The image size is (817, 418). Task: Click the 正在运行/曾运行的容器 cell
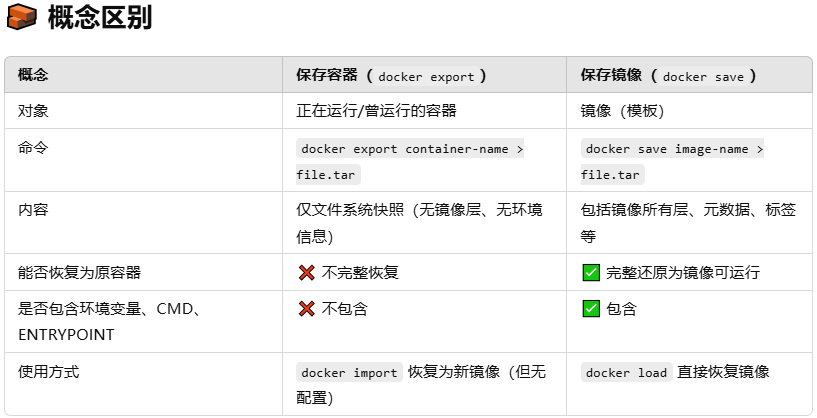tap(376, 111)
